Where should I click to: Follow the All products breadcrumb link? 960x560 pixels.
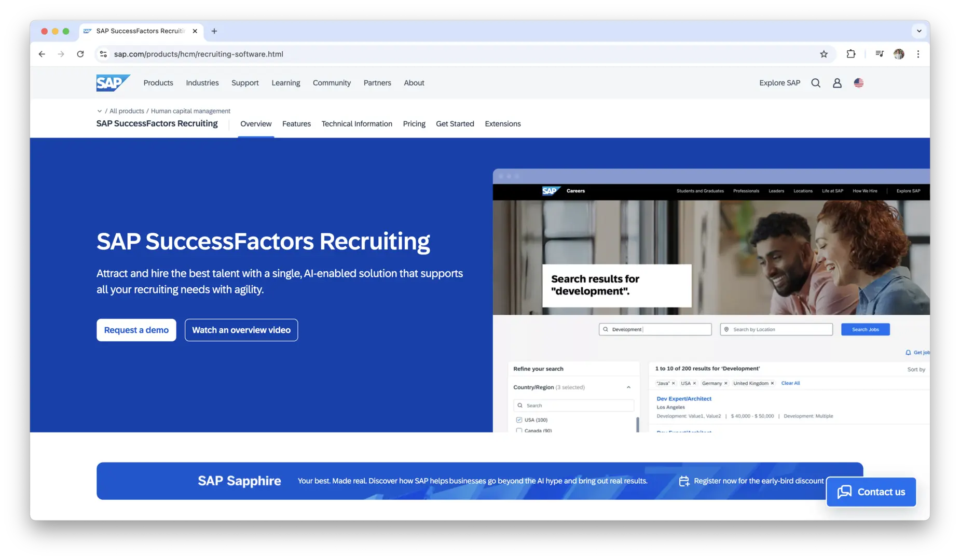pos(127,111)
